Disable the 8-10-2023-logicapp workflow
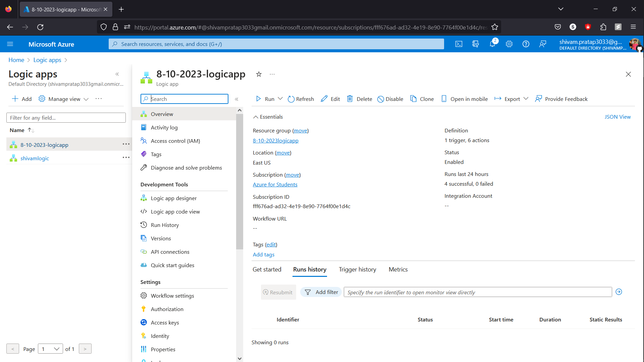 pyautogui.click(x=390, y=99)
